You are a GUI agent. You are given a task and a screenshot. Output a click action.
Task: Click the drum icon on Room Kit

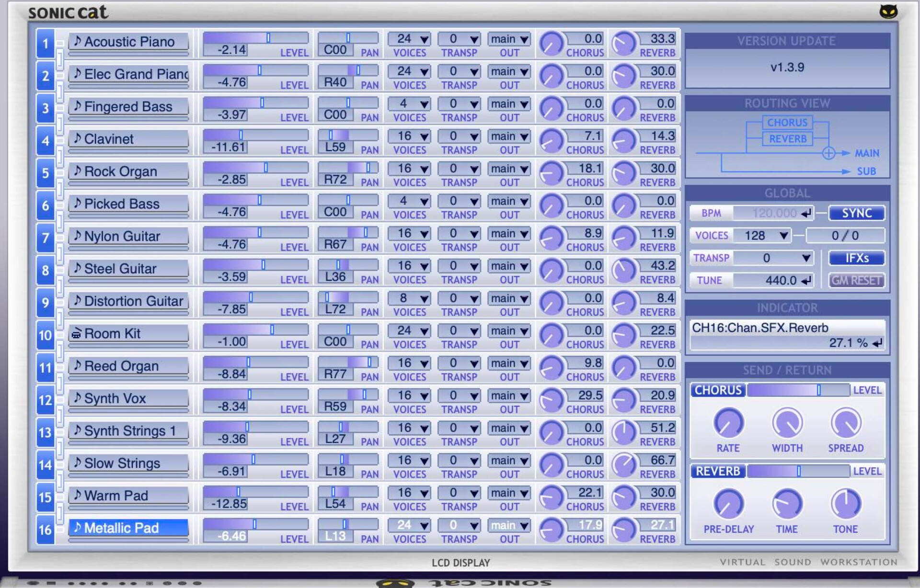click(76, 333)
